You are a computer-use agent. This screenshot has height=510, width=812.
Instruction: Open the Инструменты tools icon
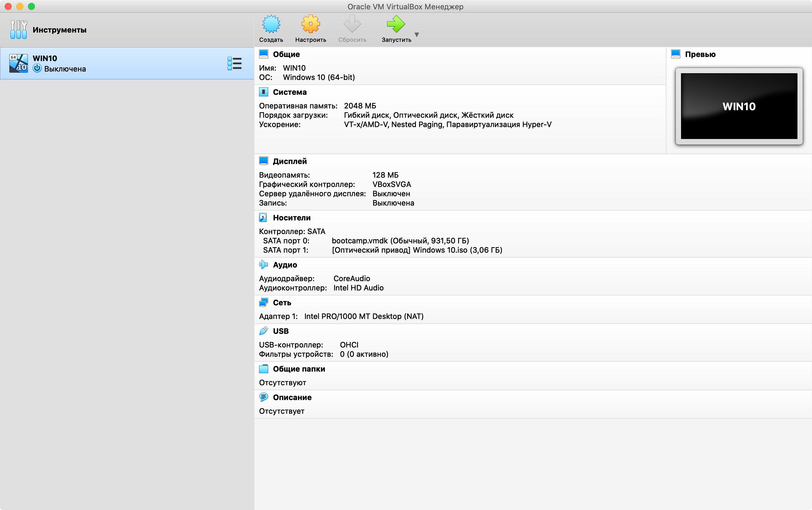19,30
